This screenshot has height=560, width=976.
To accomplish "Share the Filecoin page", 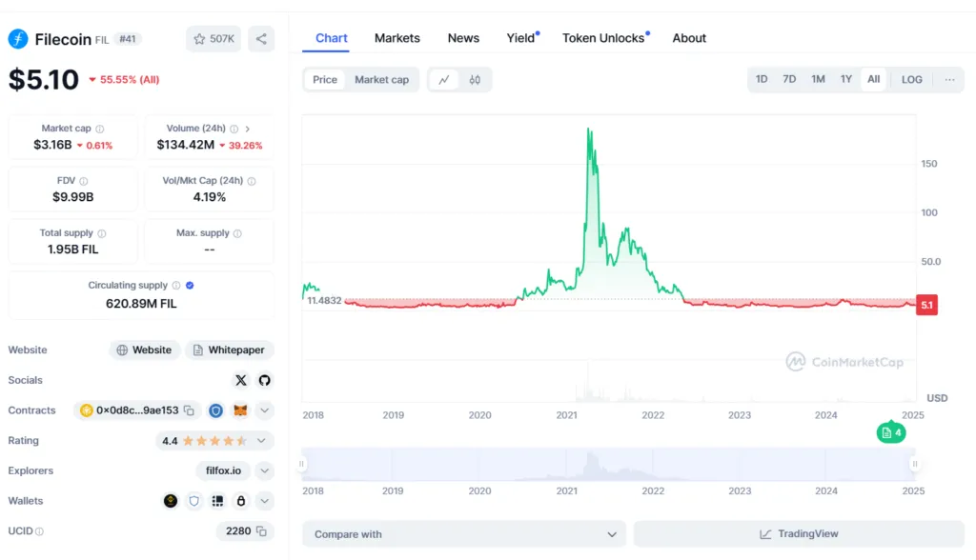I will coord(259,38).
